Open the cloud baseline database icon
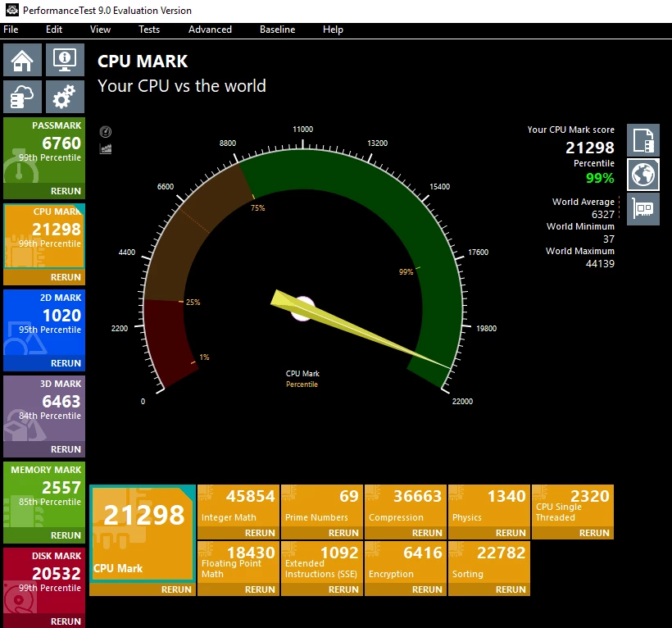 click(x=22, y=97)
